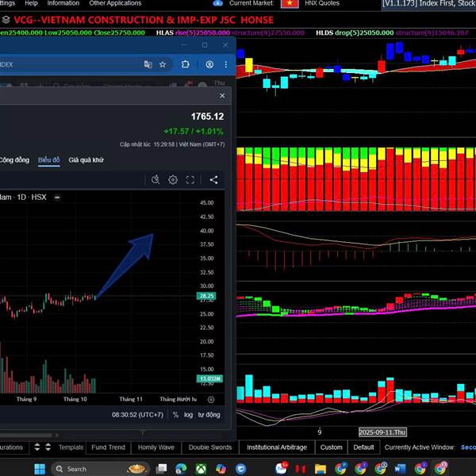Close the index detail popup with X
The width and height of the screenshot is (476, 476).
(222, 96)
